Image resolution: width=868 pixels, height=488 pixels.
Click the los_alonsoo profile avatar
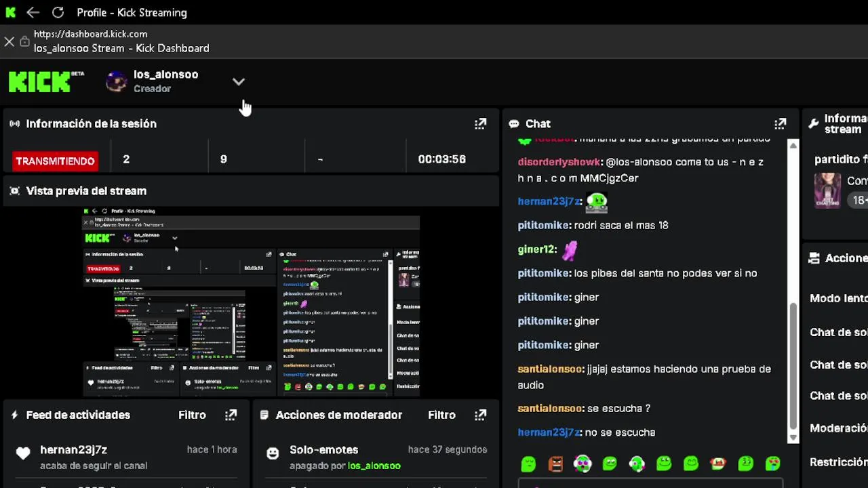coord(117,81)
